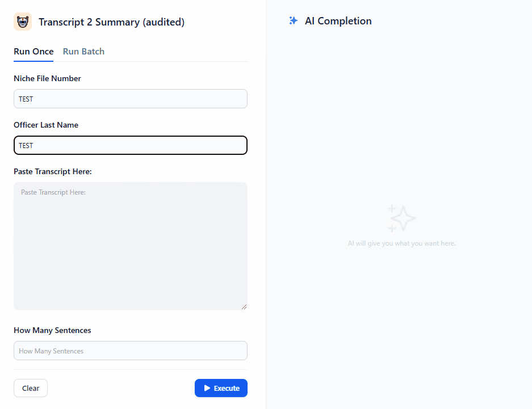Focus the Niche File Number field
Screen dimensions: 532x409
(131, 99)
